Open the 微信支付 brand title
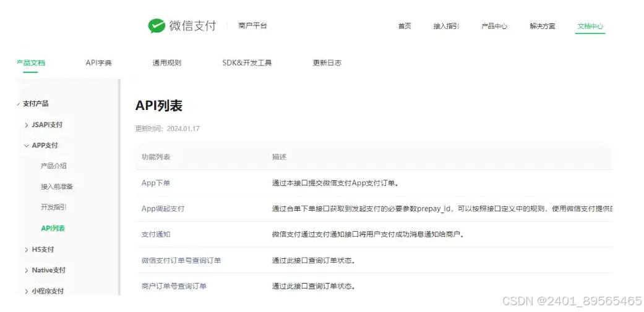This screenshot has height=312, width=644. 192,25
